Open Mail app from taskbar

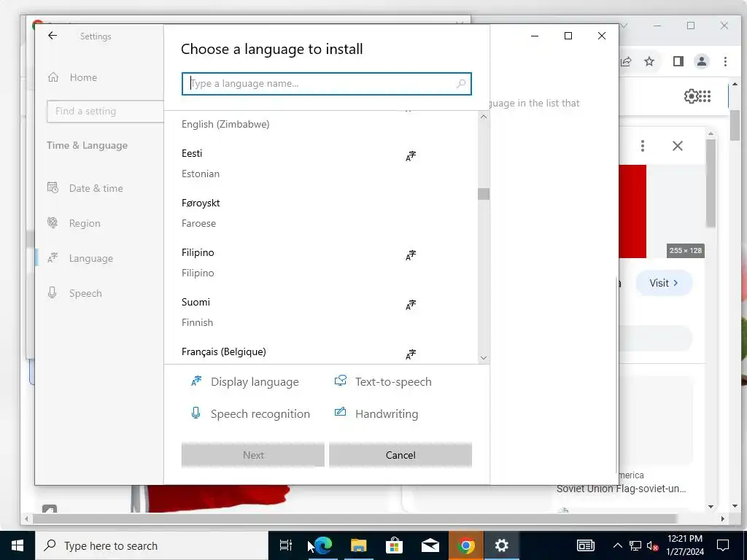click(x=430, y=545)
